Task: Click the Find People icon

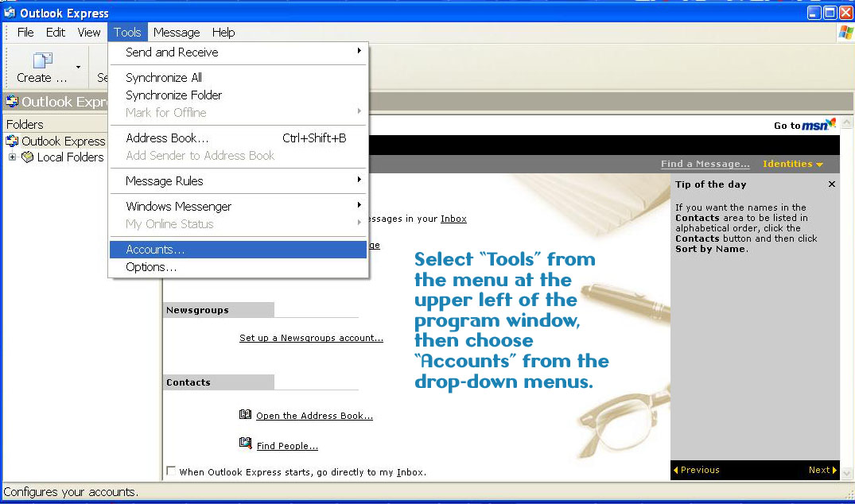Action: click(246, 444)
